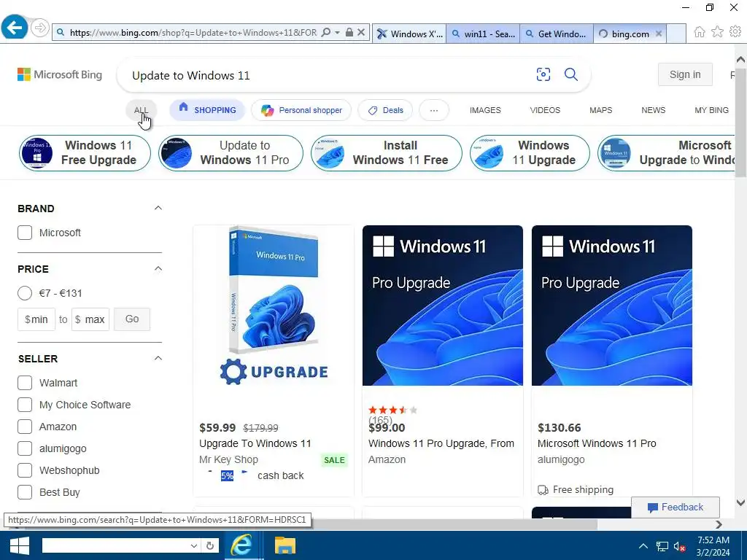Check the Amazon seller checkbox
This screenshot has width=747, height=560.
25,427
